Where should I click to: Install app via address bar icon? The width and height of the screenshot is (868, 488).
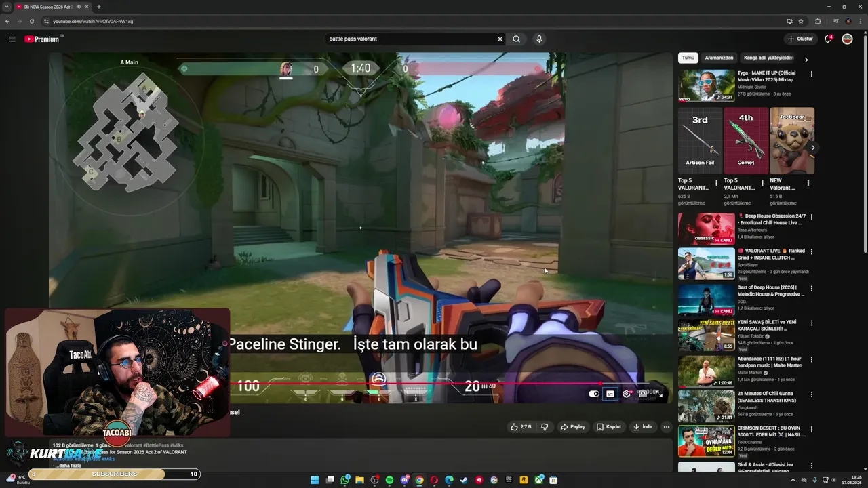(x=789, y=21)
